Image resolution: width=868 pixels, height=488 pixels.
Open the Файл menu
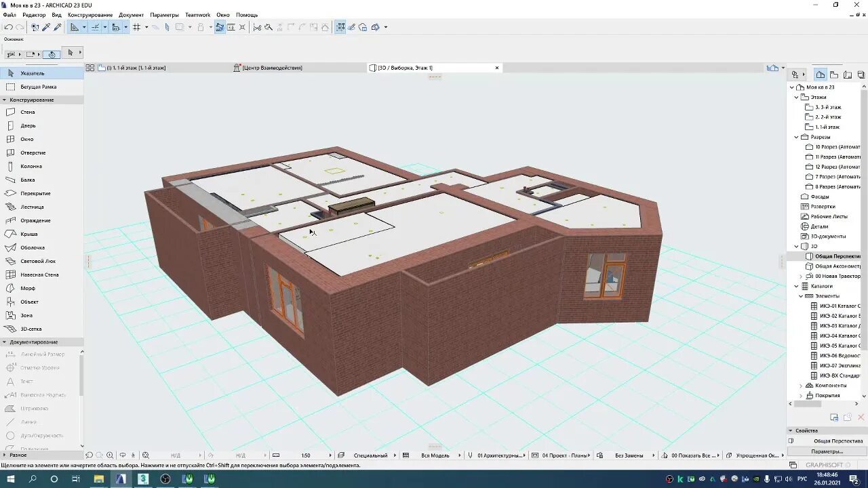[9, 15]
